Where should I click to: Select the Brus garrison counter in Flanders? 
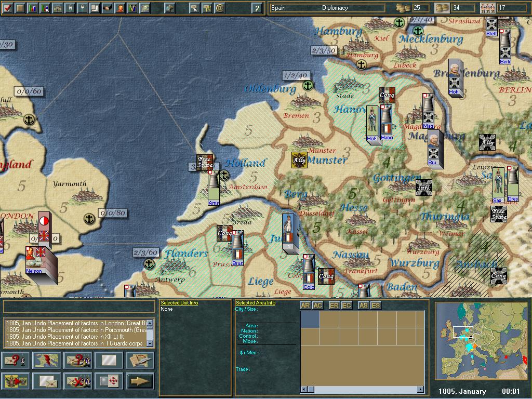pos(237,248)
